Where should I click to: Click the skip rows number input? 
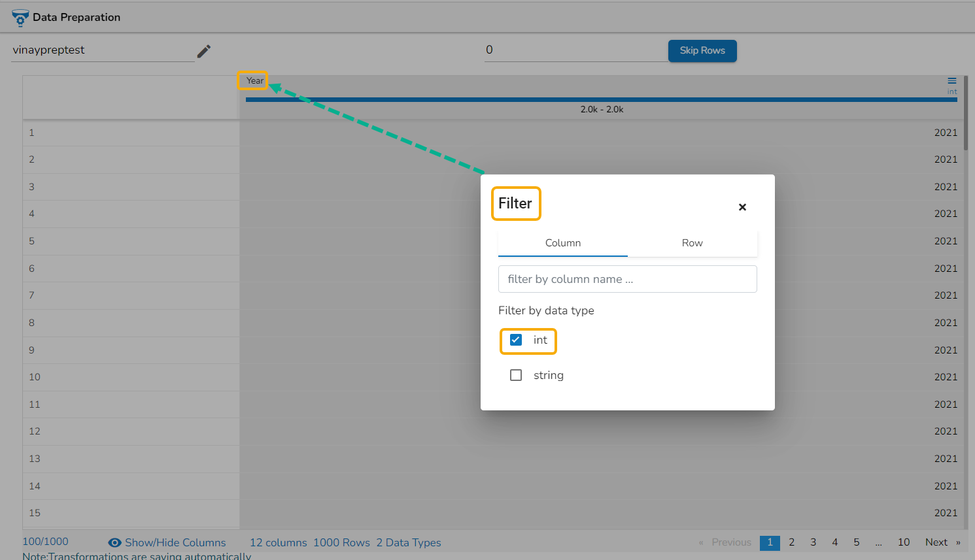click(575, 50)
